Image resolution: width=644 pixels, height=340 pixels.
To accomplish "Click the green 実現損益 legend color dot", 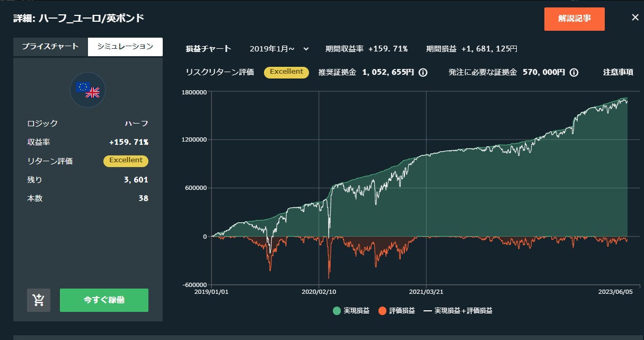I will pos(337,311).
